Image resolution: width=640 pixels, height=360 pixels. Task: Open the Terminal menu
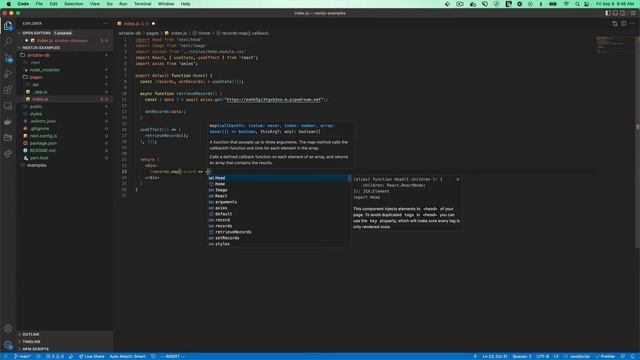coord(142,4)
